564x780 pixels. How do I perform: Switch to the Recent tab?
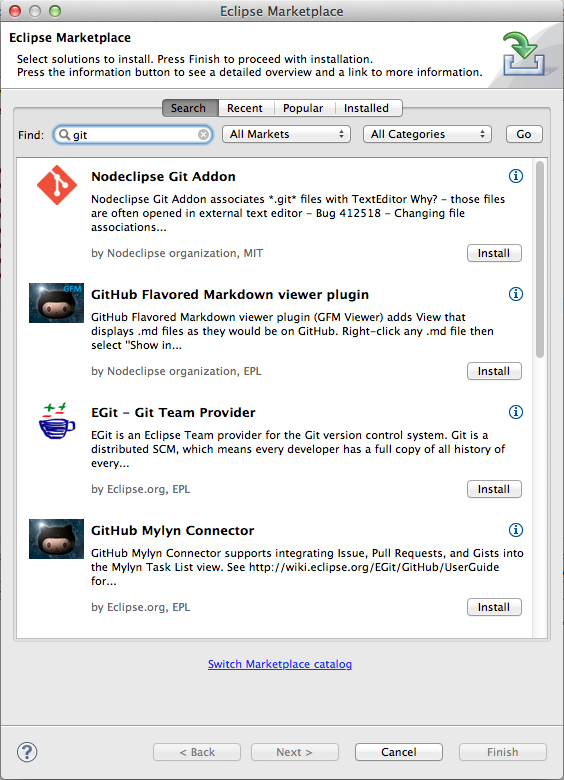pyautogui.click(x=245, y=108)
